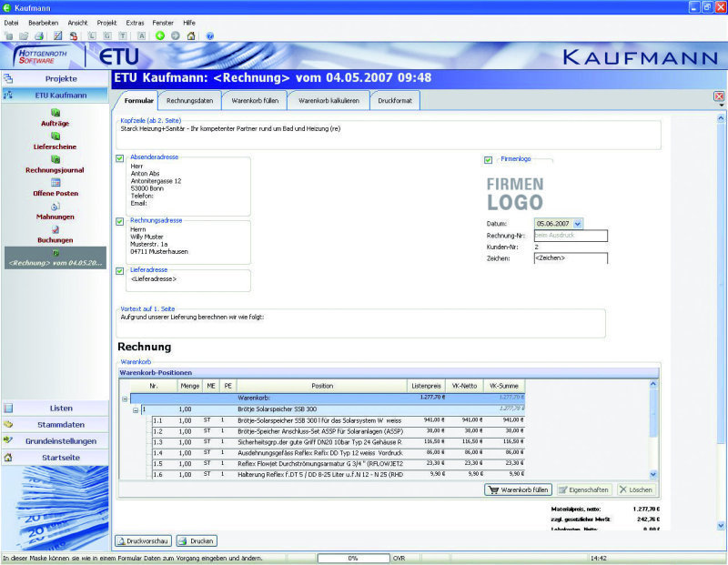Click the T toolbar icon

point(123,35)
